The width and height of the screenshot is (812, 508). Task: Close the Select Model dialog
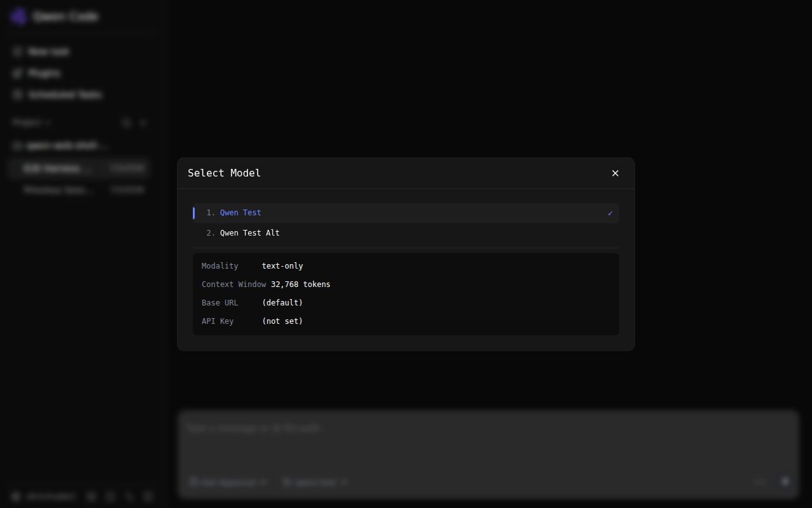pos(615,173)
